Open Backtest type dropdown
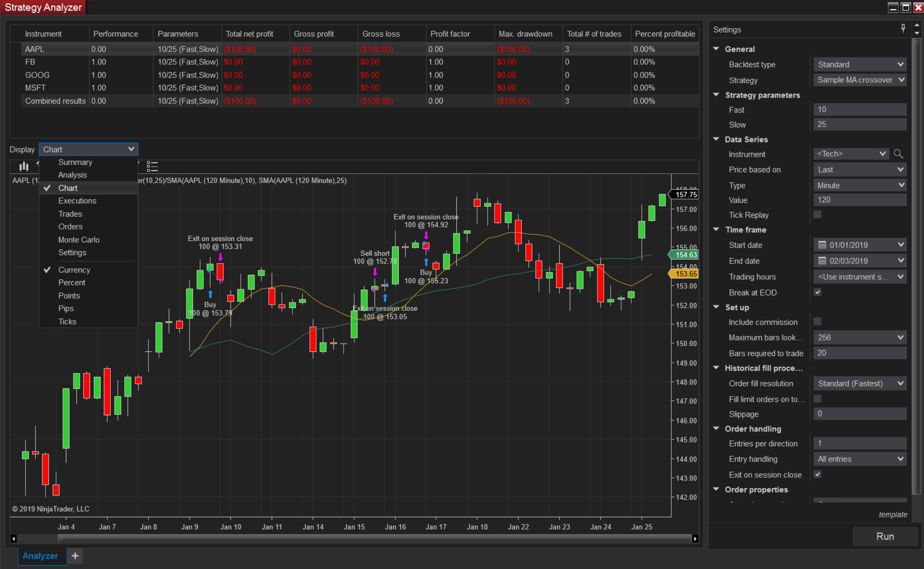This screenshot has height=569, width=924. tap(860, 64)
